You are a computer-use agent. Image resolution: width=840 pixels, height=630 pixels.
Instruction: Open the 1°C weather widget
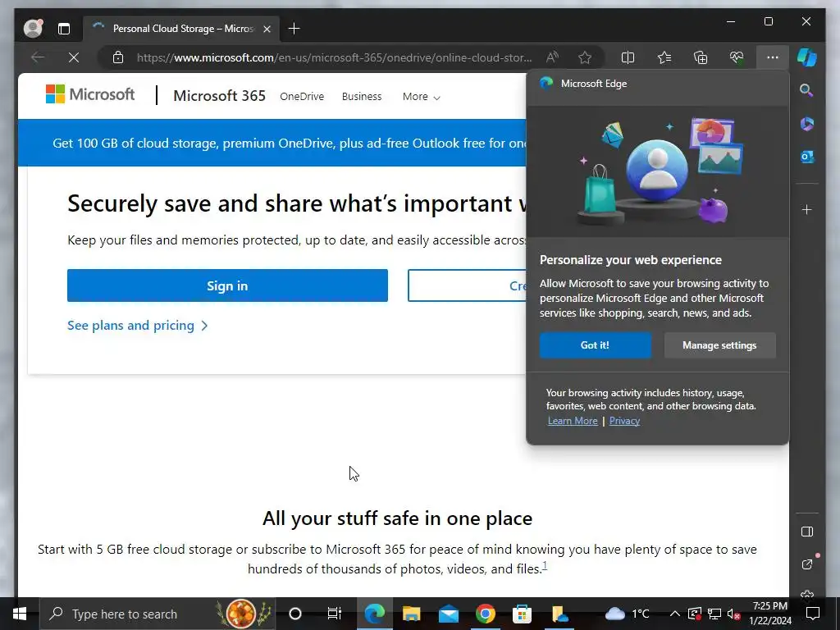pos(628,614)
